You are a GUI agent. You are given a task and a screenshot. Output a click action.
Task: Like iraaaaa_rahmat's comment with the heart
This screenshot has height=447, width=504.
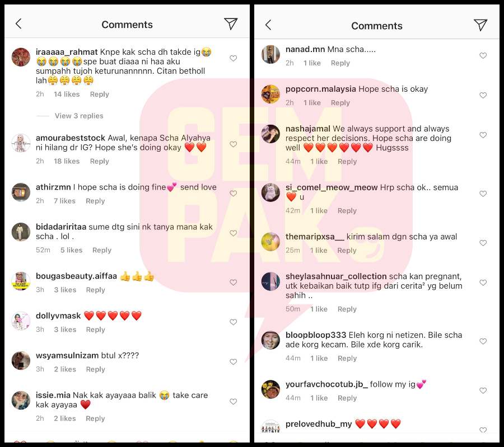coord(234,58)
